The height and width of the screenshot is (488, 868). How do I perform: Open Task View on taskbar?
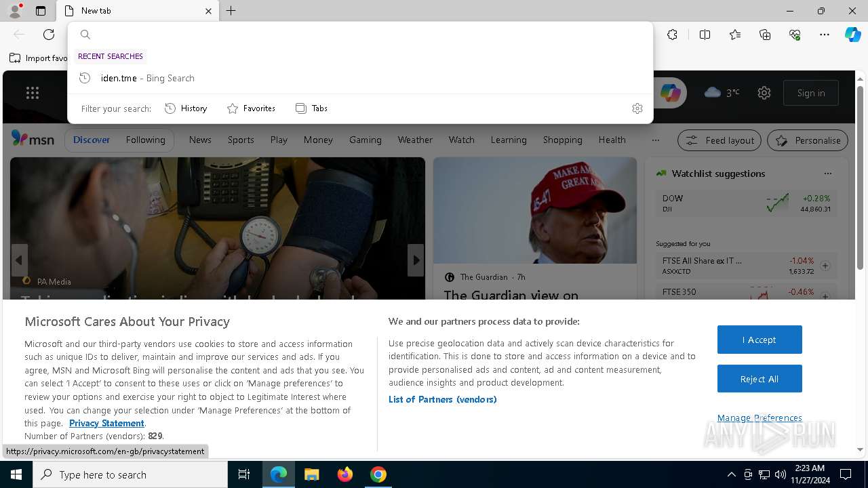click(x=244, y=474)
